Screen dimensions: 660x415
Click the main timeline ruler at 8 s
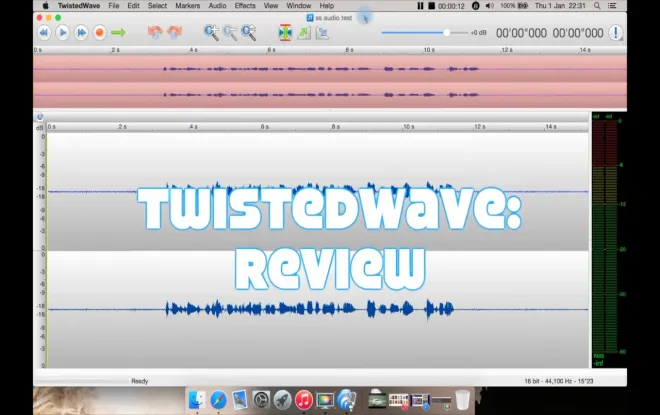pyautogui.click(x=335, y=127)
